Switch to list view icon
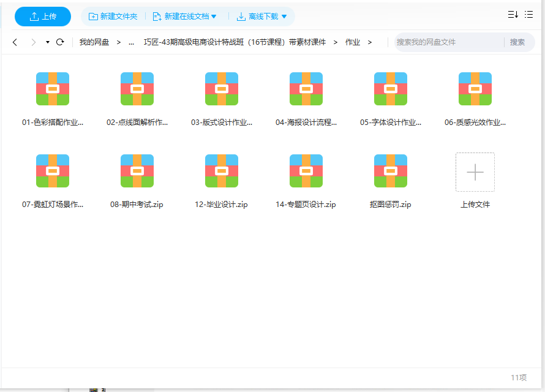The width and height of the screenshot is (545, 392). pyautogui.click(x=528, y=14)
